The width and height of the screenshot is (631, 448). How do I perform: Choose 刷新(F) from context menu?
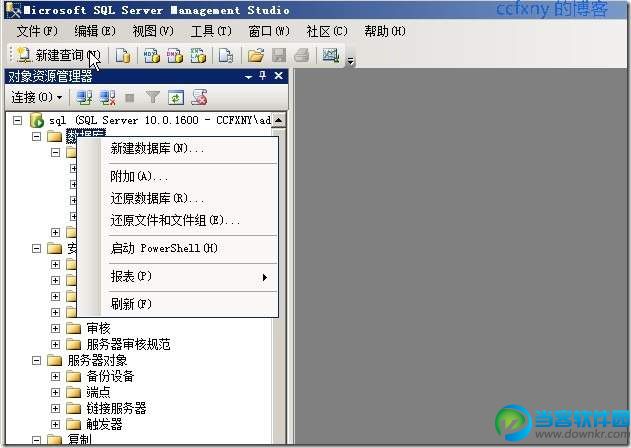tap(177, 304)
